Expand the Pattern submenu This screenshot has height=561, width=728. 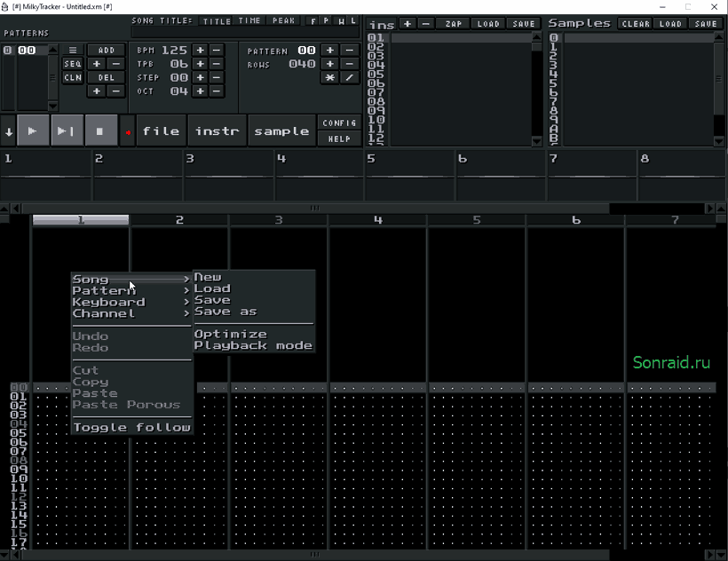point(131,290)
